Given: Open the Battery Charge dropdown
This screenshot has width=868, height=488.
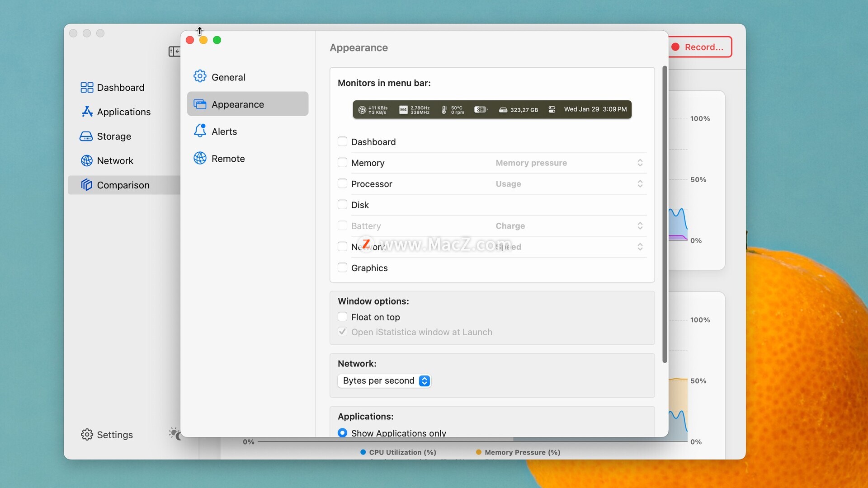Looking at the screenshot, I should 570,225.
